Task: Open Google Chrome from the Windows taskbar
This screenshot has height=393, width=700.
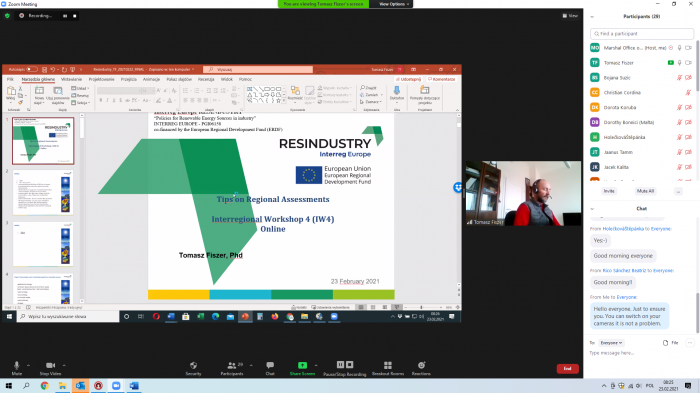Action: click(44, 385)
